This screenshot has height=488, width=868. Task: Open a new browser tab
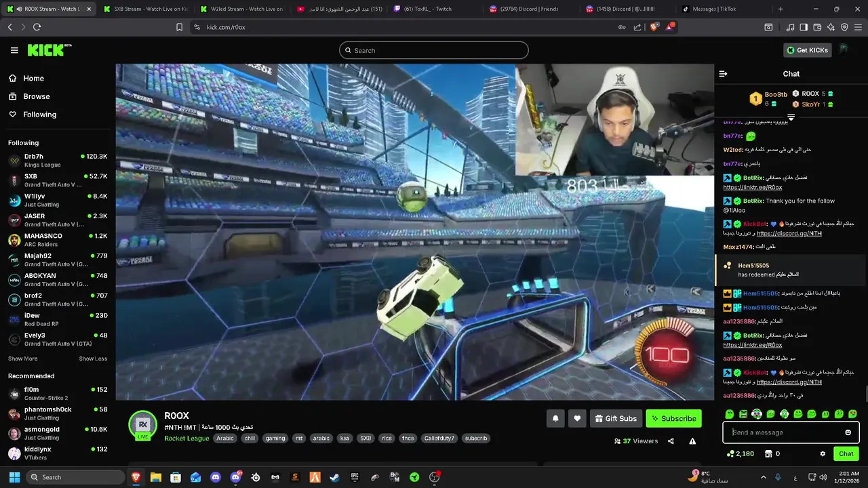pos(781,9)
